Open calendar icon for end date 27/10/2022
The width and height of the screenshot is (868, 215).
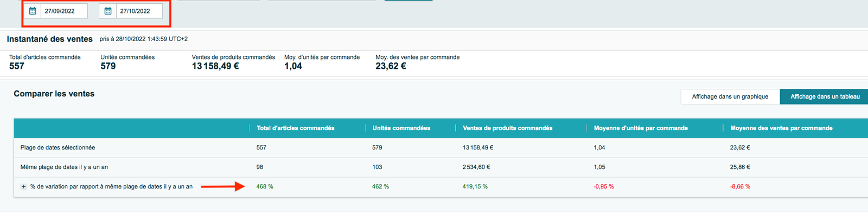tap(108, 11)
